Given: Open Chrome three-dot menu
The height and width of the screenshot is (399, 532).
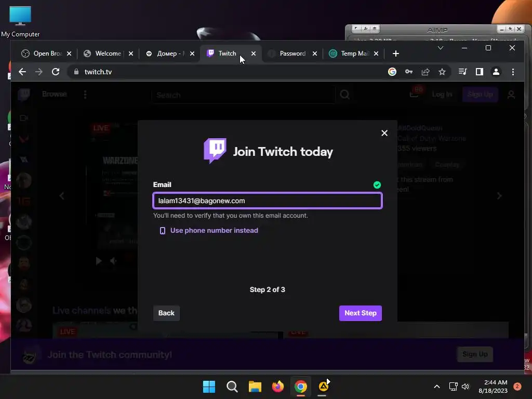Looking at the screenshot, I should [513, 72].
